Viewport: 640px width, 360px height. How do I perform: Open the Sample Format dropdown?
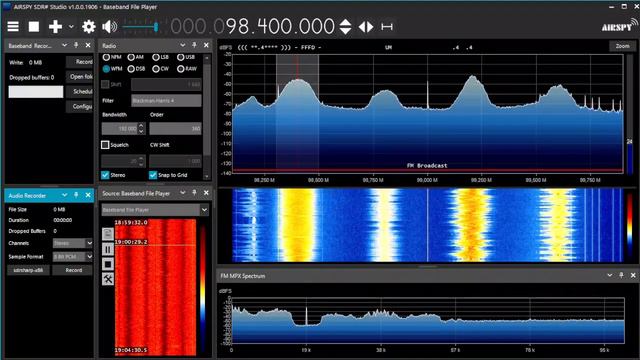click(73, 257)
